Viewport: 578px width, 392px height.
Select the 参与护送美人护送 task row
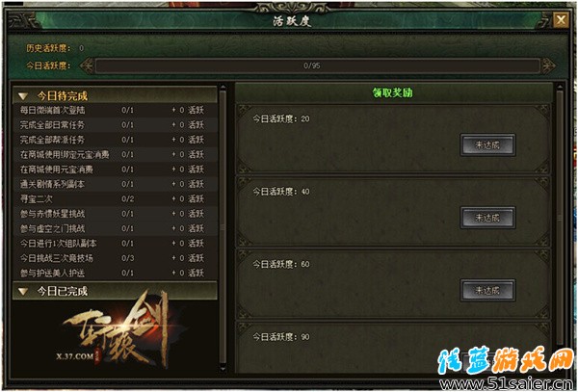115,273
